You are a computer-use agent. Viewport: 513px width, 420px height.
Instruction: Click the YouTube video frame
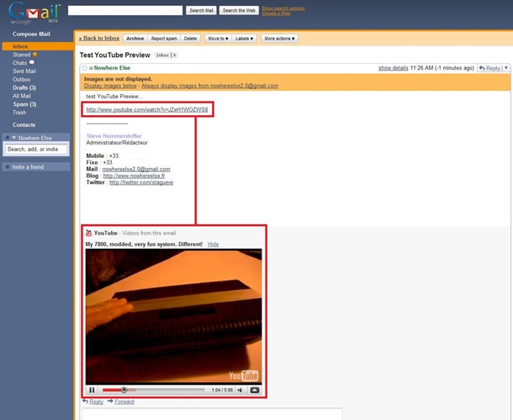(174, 317)
